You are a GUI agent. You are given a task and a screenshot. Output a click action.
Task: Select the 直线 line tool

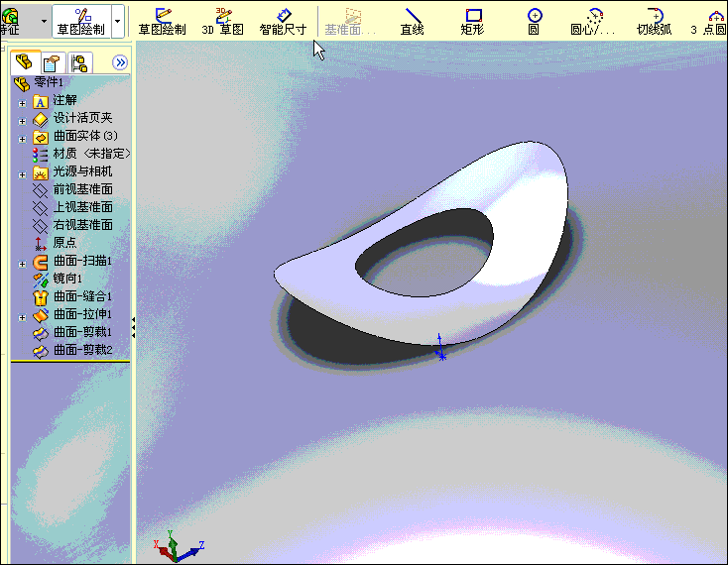point(413,22)
